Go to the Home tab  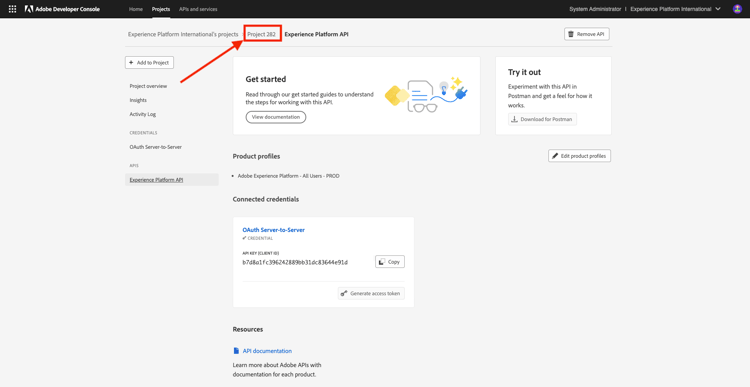tap(136, 9)
